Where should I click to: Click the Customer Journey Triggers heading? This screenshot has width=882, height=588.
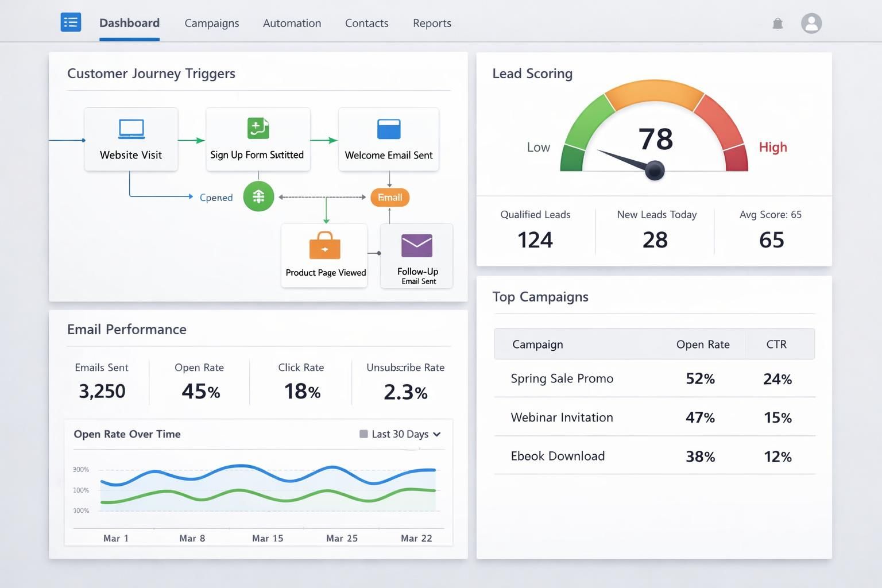coord(151,73)
